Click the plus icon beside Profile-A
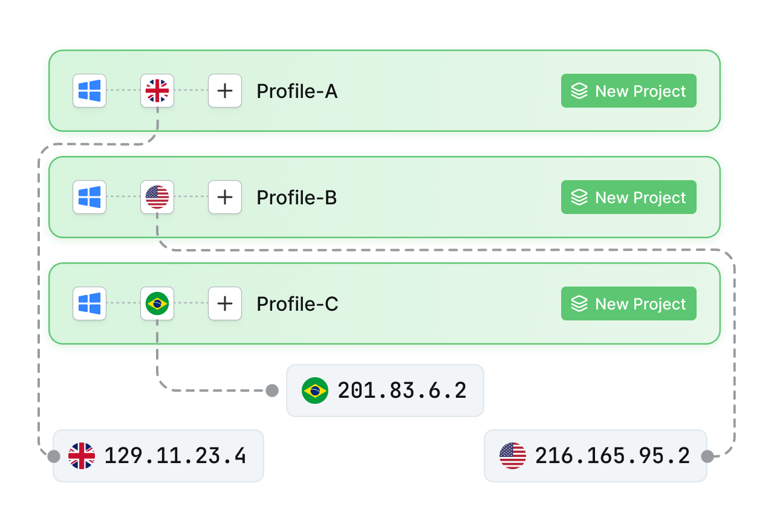Viewport: 774px width, 532px height. [x=225, y=91]
